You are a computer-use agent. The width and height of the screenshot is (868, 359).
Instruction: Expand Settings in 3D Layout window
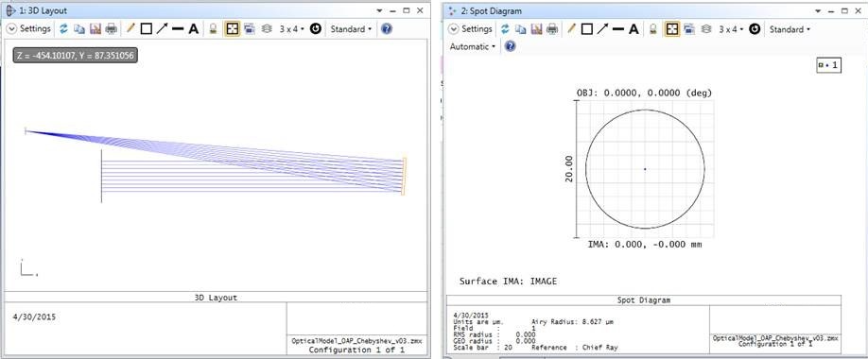pos(28,28)
